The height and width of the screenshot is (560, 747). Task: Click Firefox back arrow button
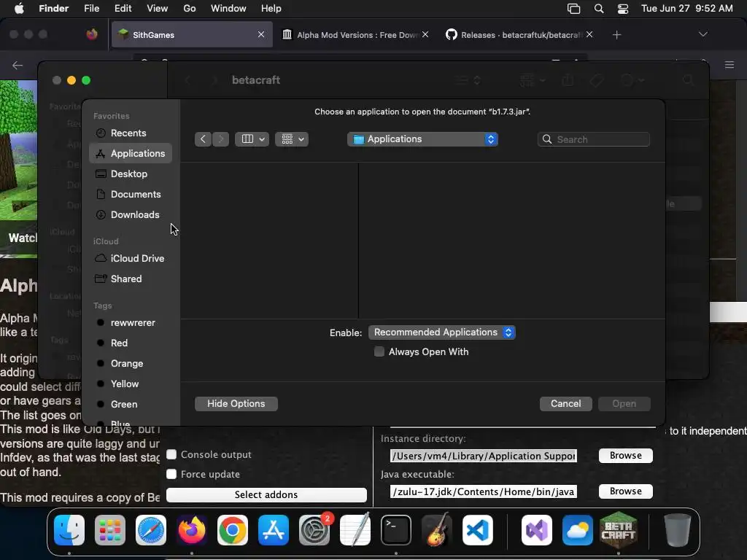pyautogui.click(x=18, y=65)
